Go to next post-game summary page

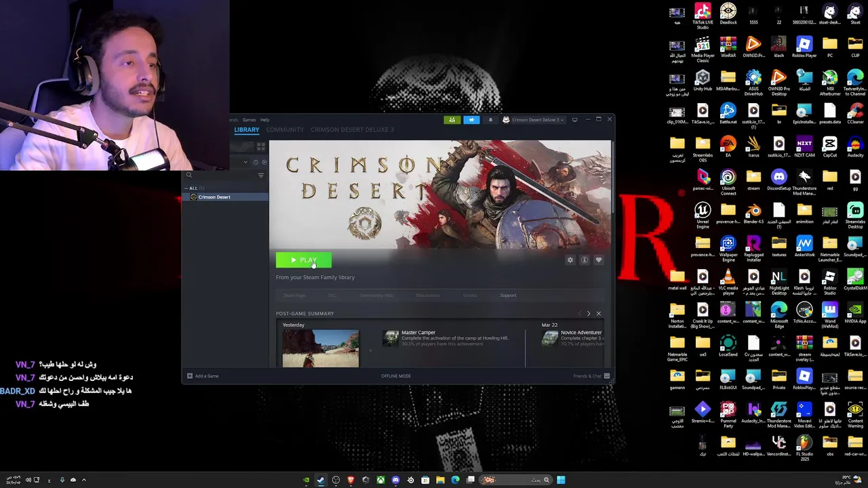click(589, 314)
